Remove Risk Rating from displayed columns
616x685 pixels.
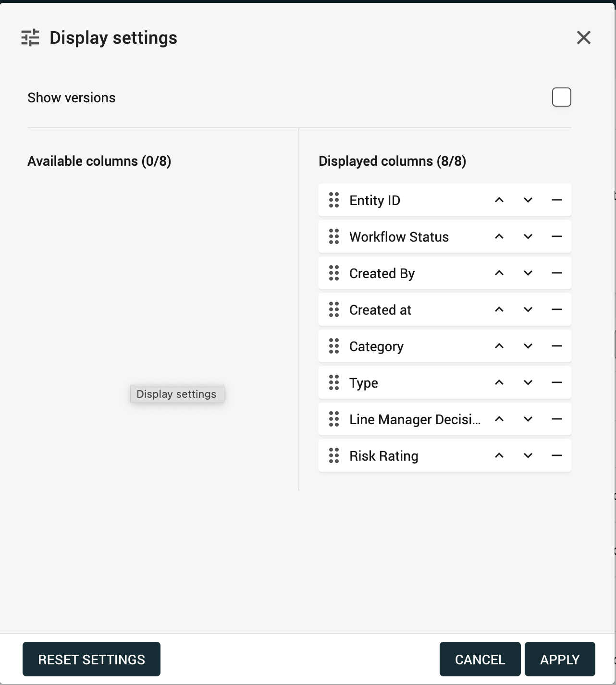pyautogui.click(x=557, y=455)
